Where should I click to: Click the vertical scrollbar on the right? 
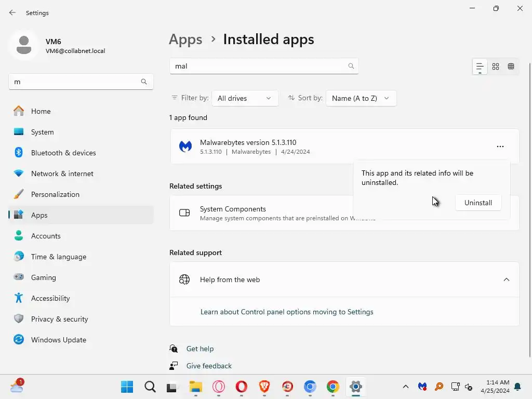529,210
